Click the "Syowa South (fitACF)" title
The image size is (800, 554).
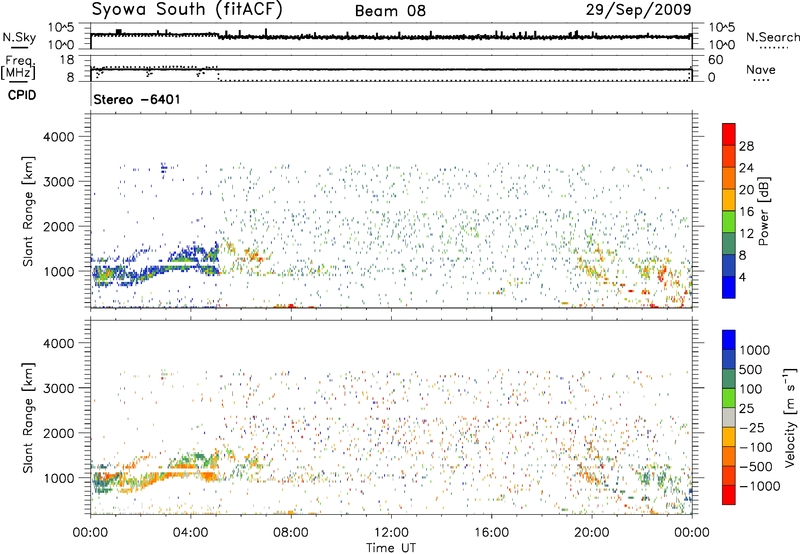pos(187,10)
